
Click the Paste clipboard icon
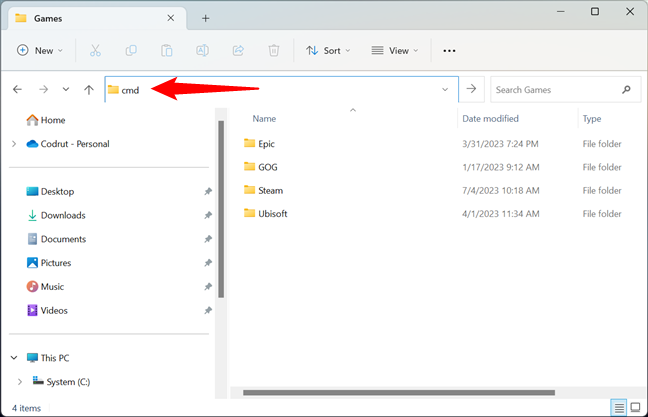pos(167,50)
